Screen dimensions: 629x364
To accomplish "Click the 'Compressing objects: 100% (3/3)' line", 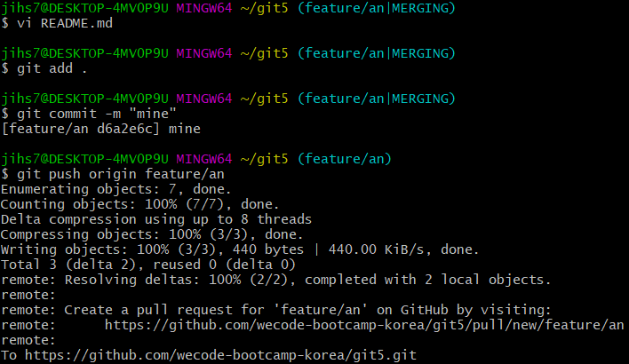I will point(152,234).
